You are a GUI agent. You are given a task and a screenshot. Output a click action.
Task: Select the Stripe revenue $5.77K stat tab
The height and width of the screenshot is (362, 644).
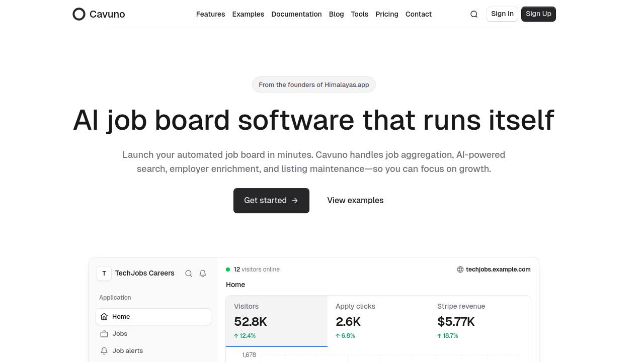coord(480,321)
